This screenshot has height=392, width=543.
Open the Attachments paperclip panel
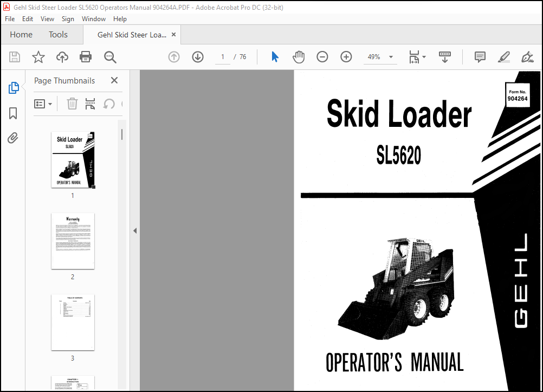pyautogui.click(x=13, y=138)
